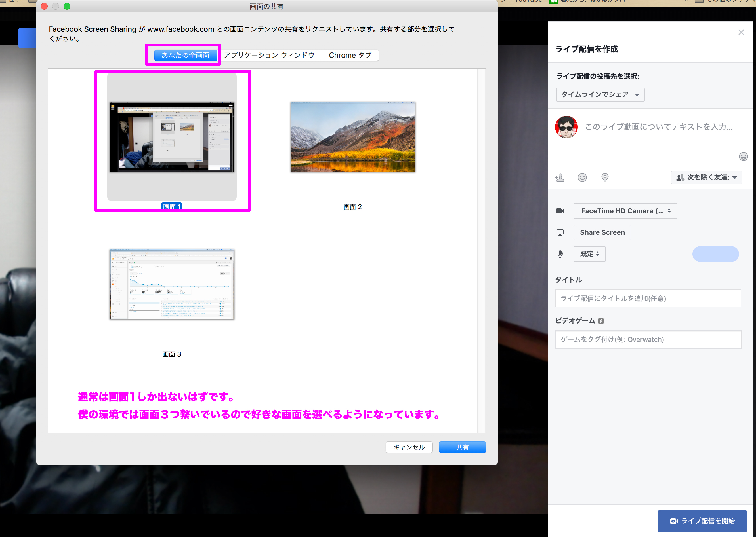Click the microphone icon
This screenshot has height=537, width=756.
(560, 254)
